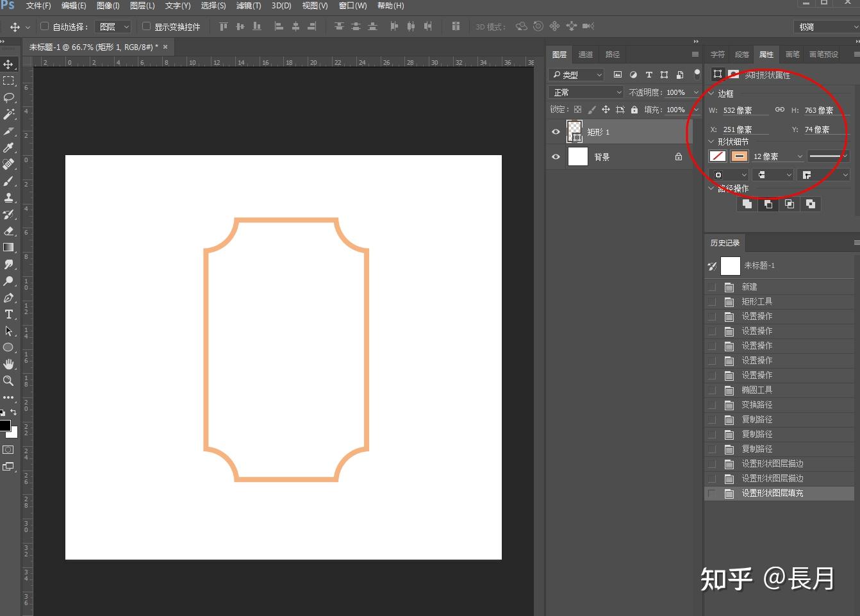This screenshot has height=616, width=860.
Task: Open the 正常 blend mode dropdown
Action: (x=587, y=92)
